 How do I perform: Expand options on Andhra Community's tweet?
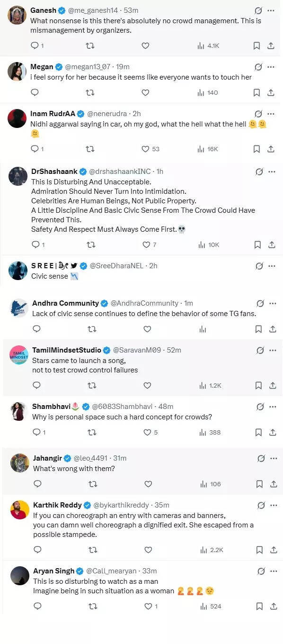[x=273, y=303]
